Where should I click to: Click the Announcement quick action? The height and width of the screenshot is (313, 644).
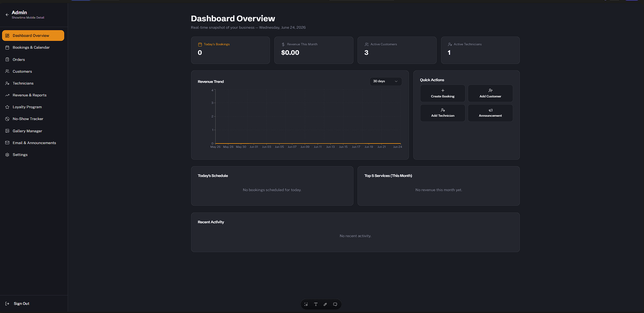click(490, 113)
